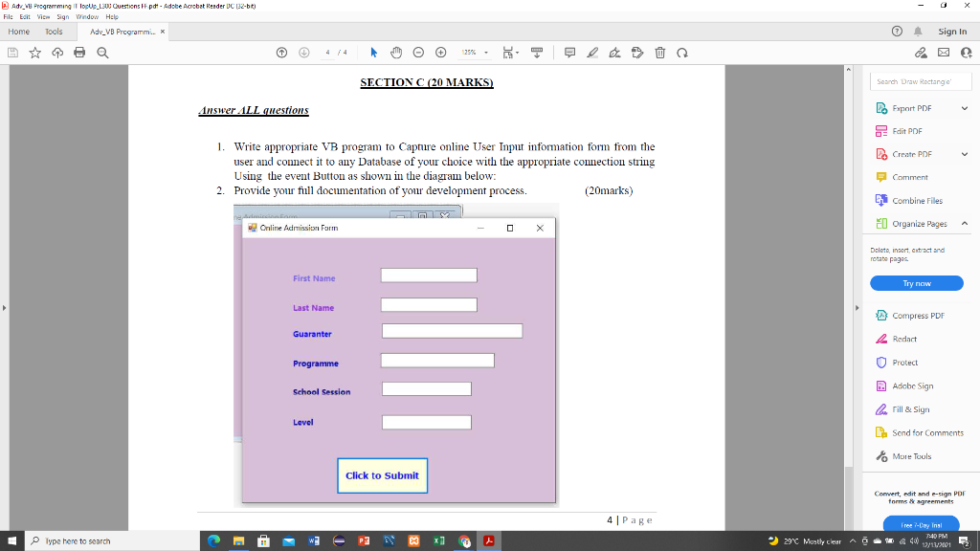Click the Save file icon

click(x=11, y=53)
